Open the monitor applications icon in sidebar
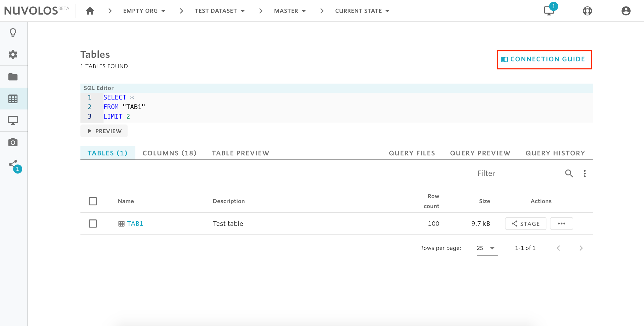644x326 pixels. pyautogui.click(x=13, y=120)
